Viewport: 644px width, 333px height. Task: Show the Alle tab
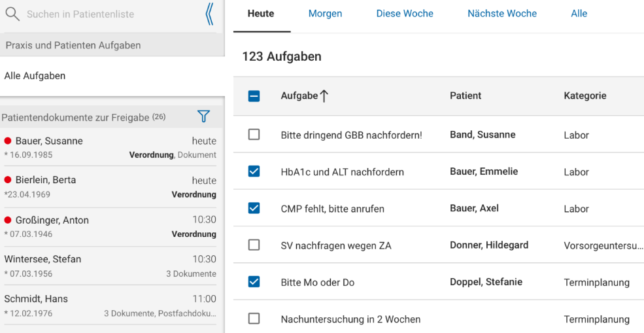(x=579, y=14)
